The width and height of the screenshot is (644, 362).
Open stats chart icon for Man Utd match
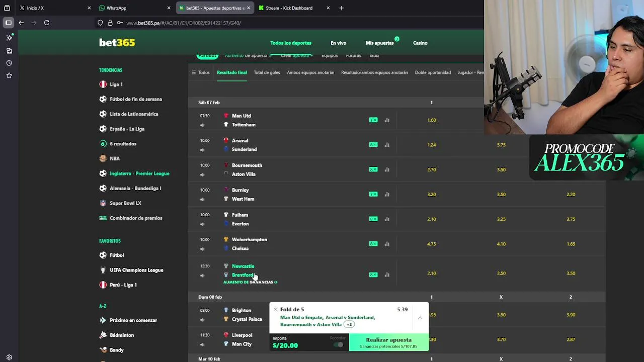387,120
